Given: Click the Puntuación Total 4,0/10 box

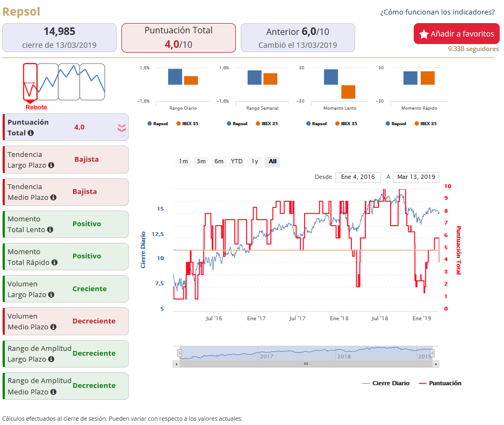Looking at the screenshot, I should 178,38.
